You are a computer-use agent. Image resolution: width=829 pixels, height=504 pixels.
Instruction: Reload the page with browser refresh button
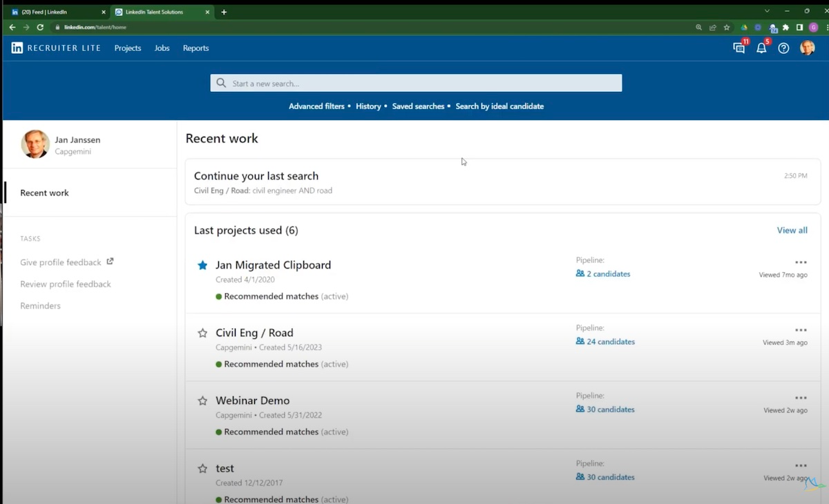pyautogui.click(x=40, y=28)
